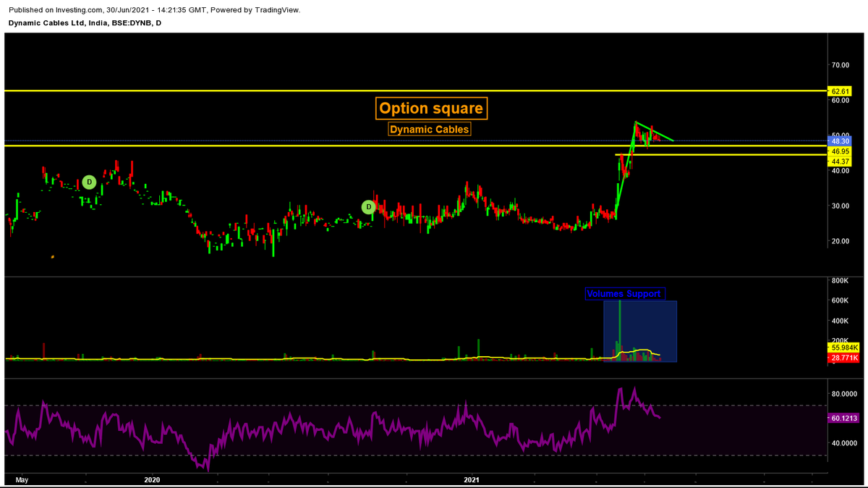Select the blue volume support highlight rectangle

point(640,332)
